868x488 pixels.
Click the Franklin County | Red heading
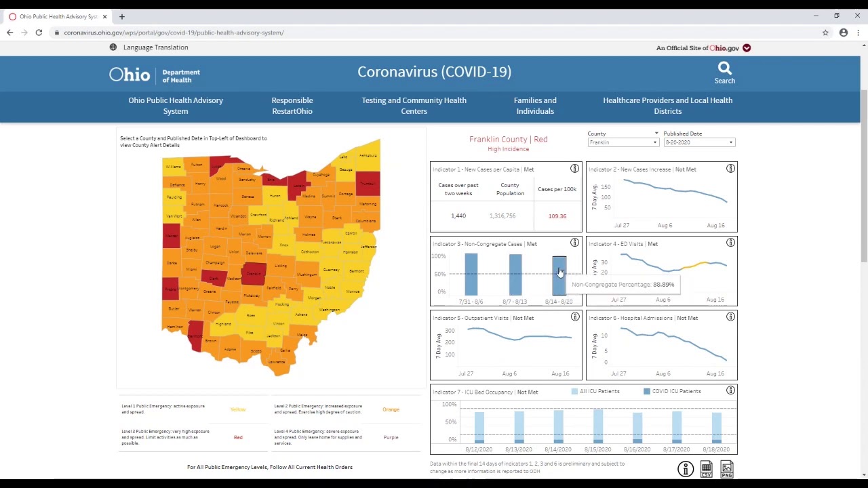pyautogui.click(x=508, y=139)
